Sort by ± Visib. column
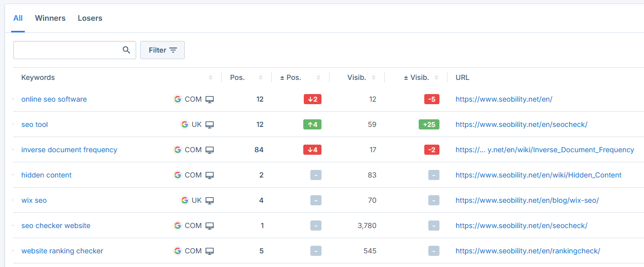The image size is (644, 267). [436, 78]
